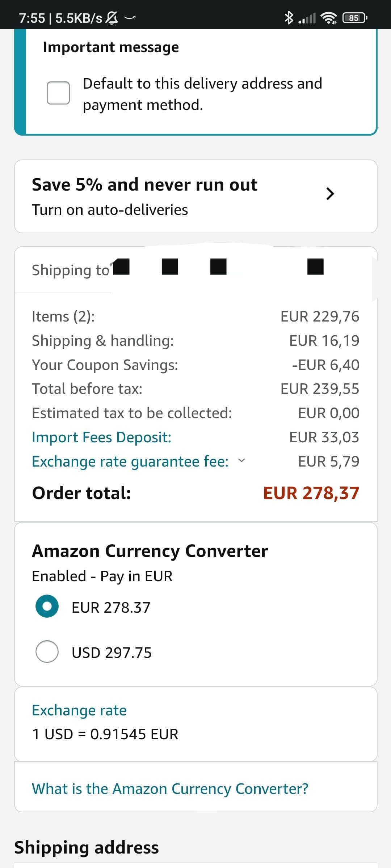Tap Turn on auto-deliveries text
391x868 pixels.
[x=110, y=210]
